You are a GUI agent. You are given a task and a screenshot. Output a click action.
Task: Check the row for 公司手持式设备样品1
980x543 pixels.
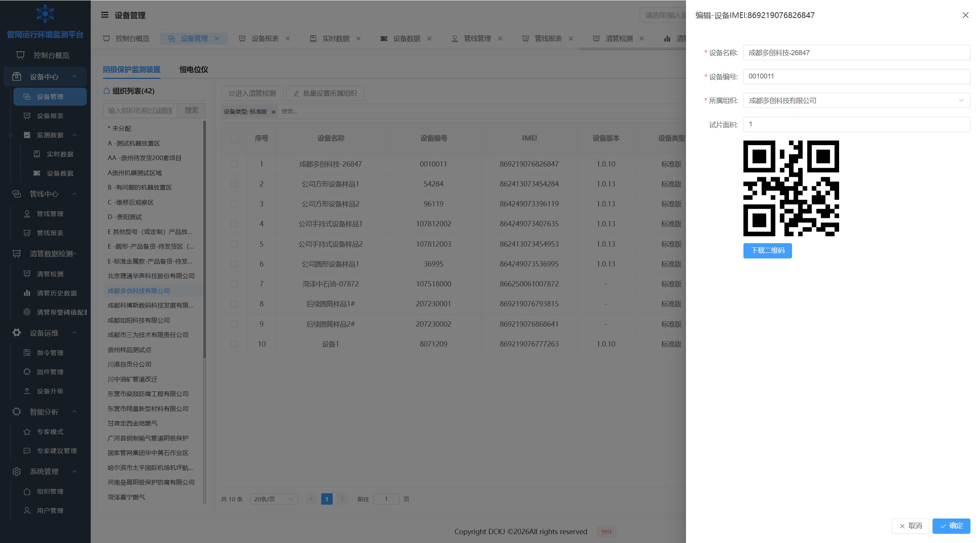point(234,224)
